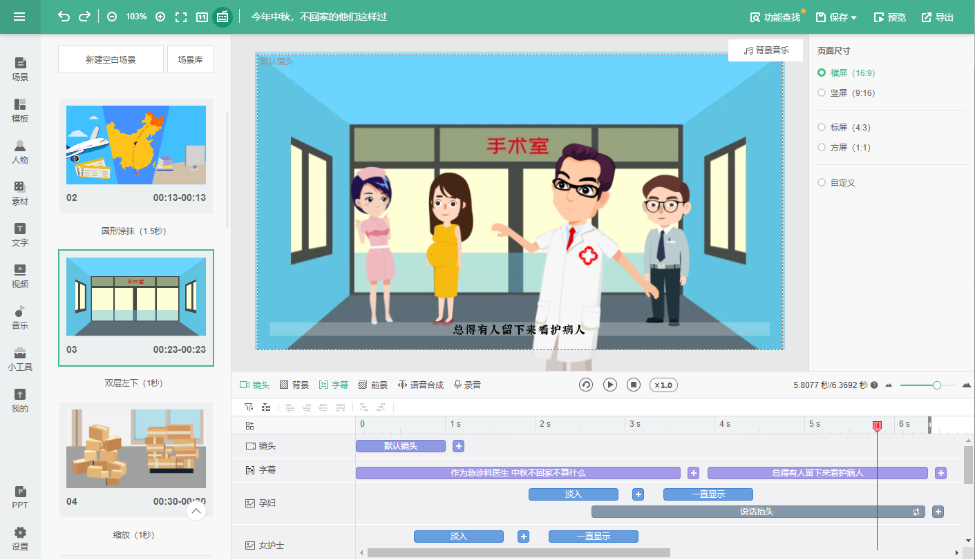Select 竖屏 (9:16) page size
This screenshot has height=560, width=975.
pyautogui.click(x=846, y=93)
